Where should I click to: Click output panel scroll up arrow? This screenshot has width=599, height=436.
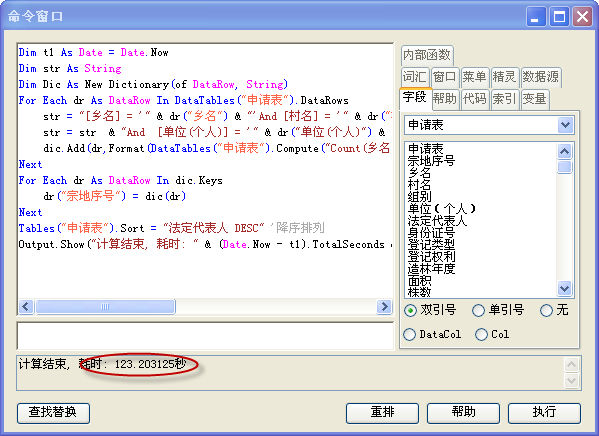[x=571, y=365]
